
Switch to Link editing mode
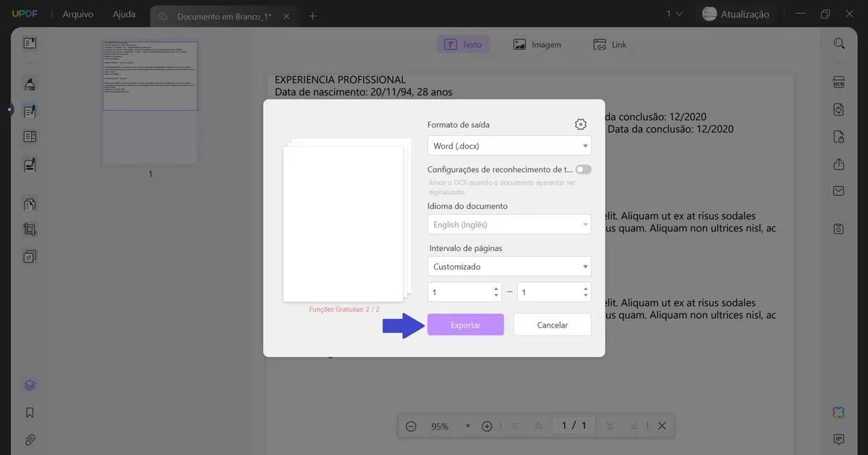[x=610, y=44]
